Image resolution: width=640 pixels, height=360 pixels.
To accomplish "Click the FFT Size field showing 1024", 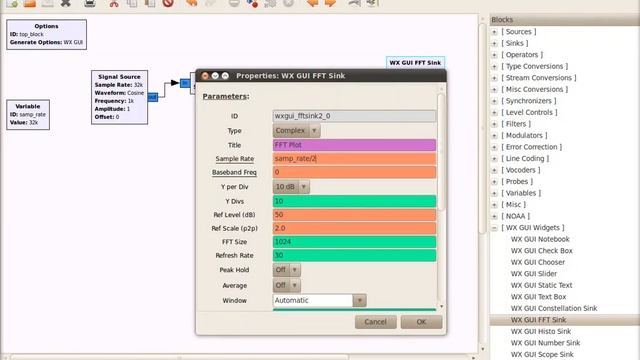I will 354,242.
